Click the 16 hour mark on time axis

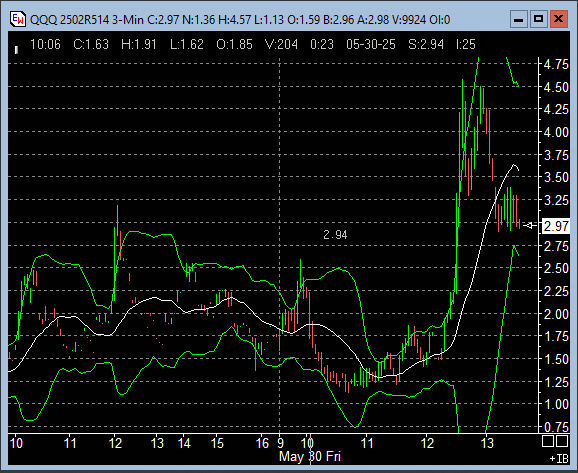pyautogui.click(x=262, y=443)
